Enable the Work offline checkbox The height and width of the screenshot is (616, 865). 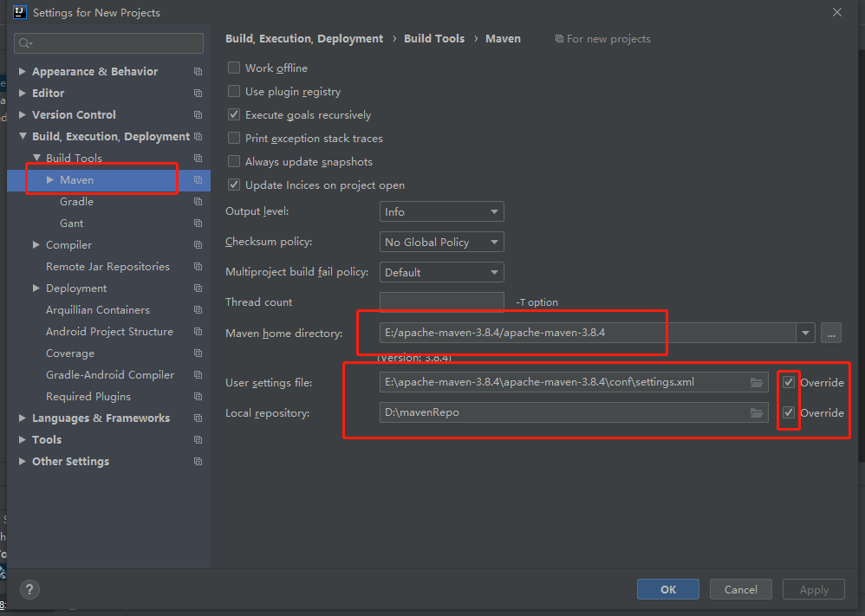tap(234, 68)
